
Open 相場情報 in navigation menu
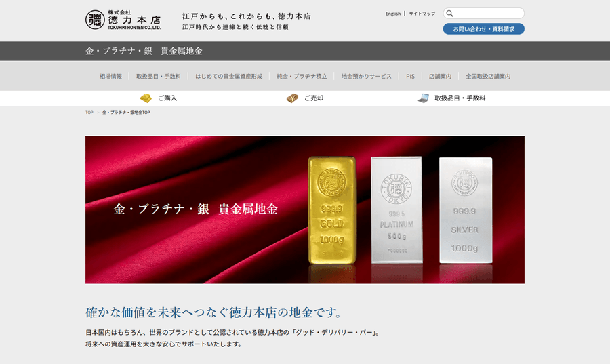pyautogui.click(x=110, y=76)
